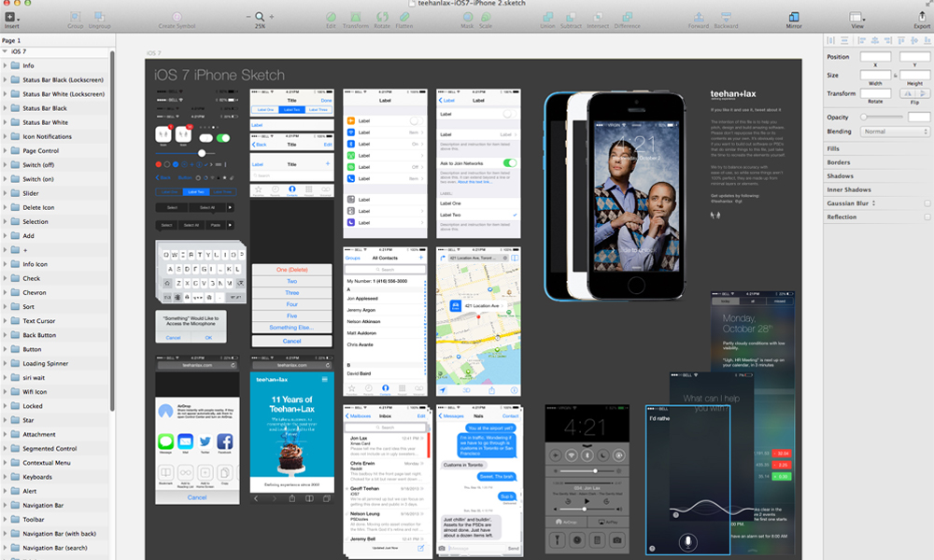Enable the Gaussian Blur checkbox
934x560 pixels.
pyautogui.click(x=927, y=203)
